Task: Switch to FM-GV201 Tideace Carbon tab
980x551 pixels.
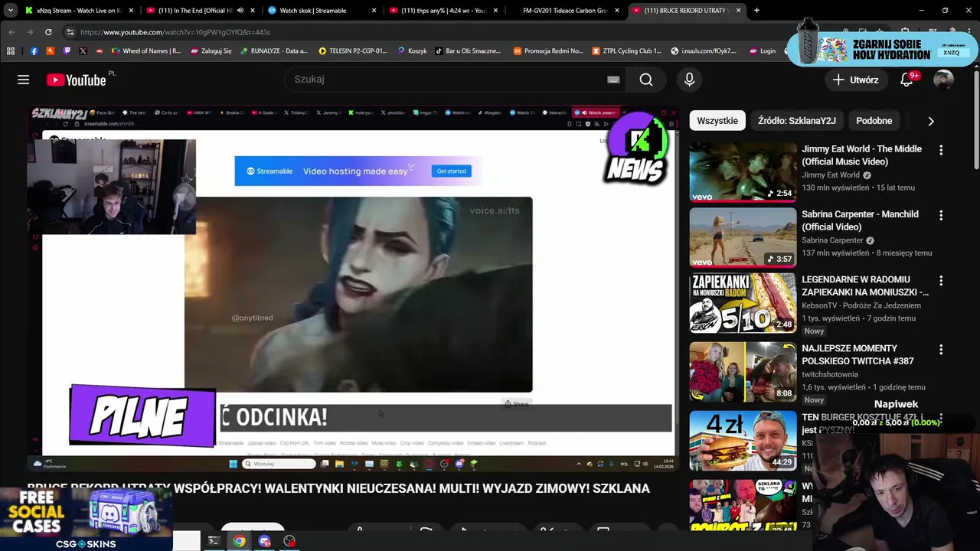Action: [x=565, y=11]
